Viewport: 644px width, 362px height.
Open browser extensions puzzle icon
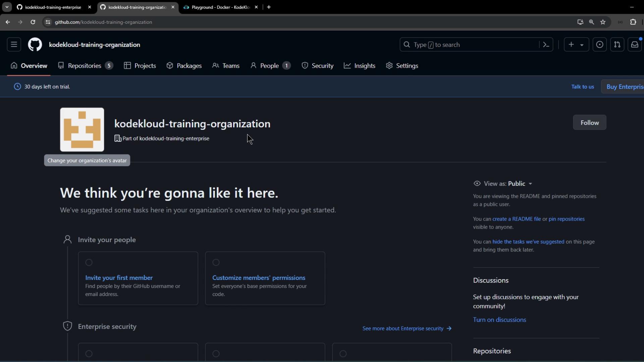633,22
